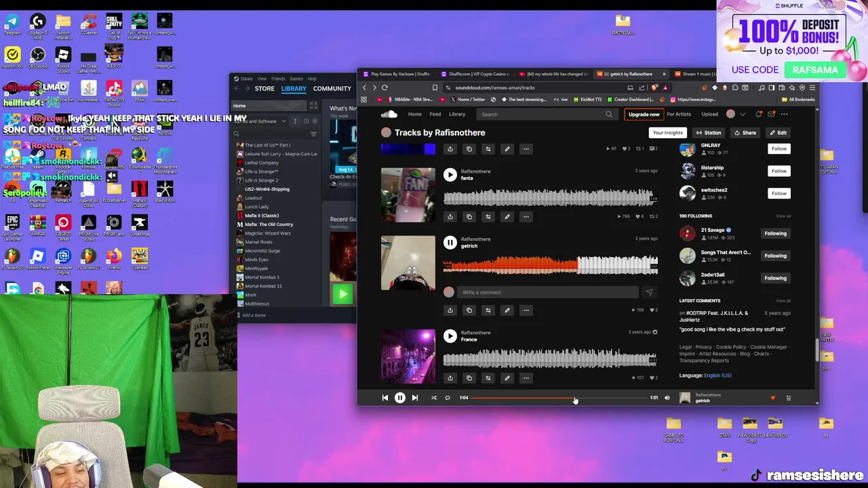Open the SoundCloud header three-dot menu
The height and width of the screenshot is (488, 868).
(784, 115)
